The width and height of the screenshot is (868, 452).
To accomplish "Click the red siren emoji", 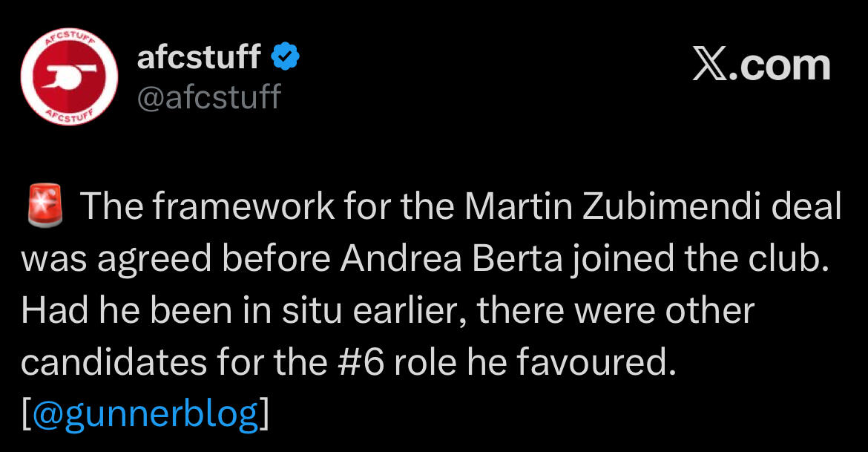I will tap(43, 206).
